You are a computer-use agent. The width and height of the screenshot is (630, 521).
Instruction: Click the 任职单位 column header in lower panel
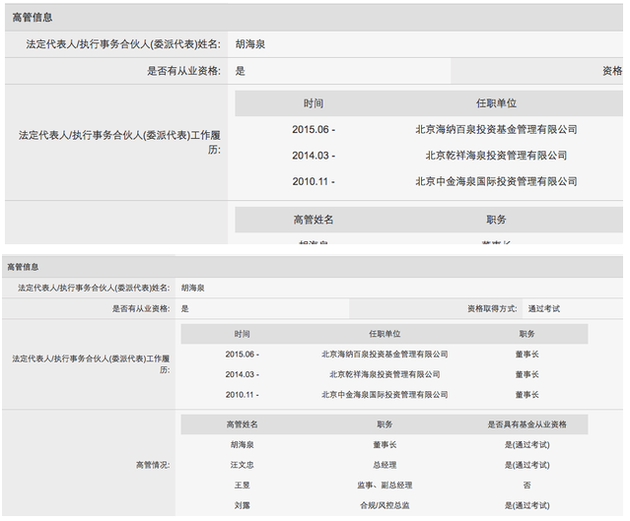coord(385,334)
